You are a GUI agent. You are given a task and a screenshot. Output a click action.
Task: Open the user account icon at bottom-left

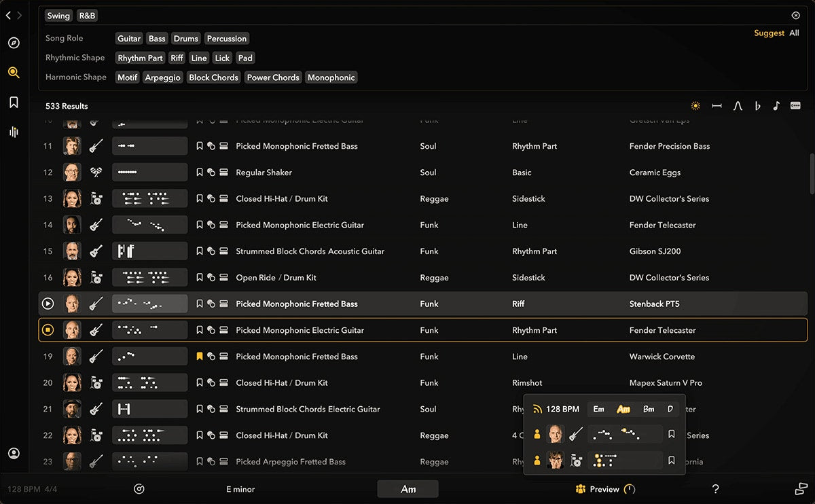(14, 454)
